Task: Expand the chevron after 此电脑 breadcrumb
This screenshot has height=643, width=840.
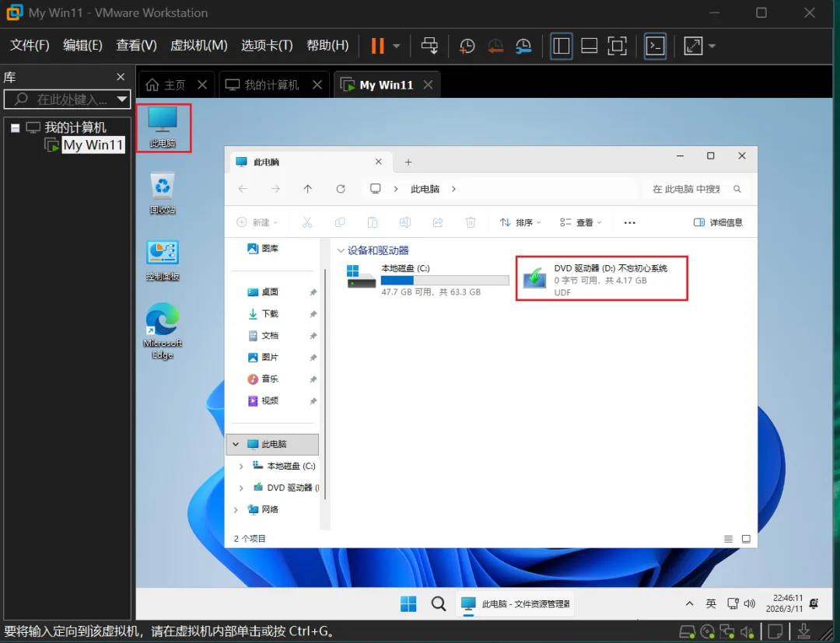Action: [x=453, y=189]
